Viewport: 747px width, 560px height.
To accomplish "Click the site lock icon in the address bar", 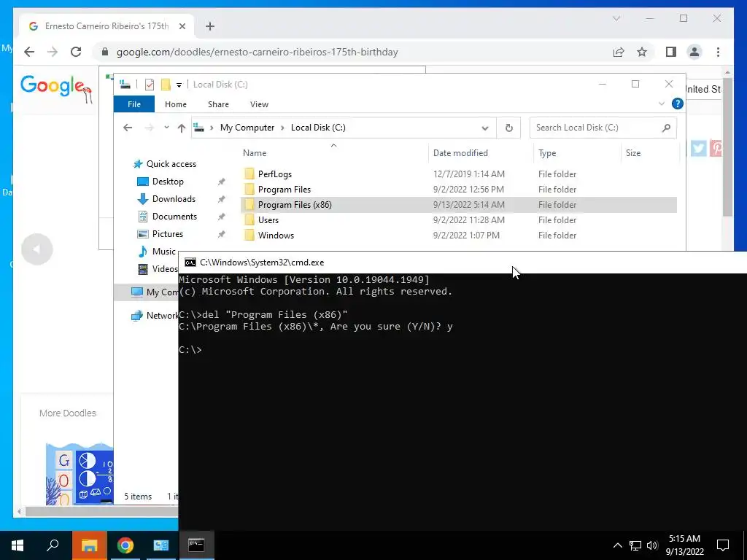I will click(105, 52).
